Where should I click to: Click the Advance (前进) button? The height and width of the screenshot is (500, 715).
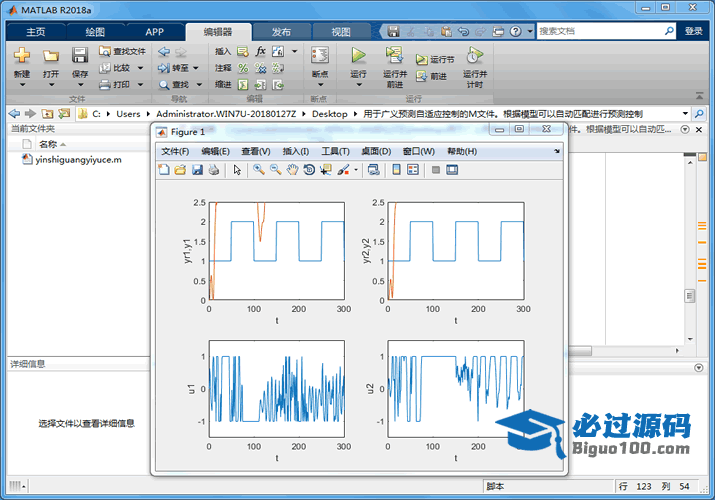[x=431, y=76]
